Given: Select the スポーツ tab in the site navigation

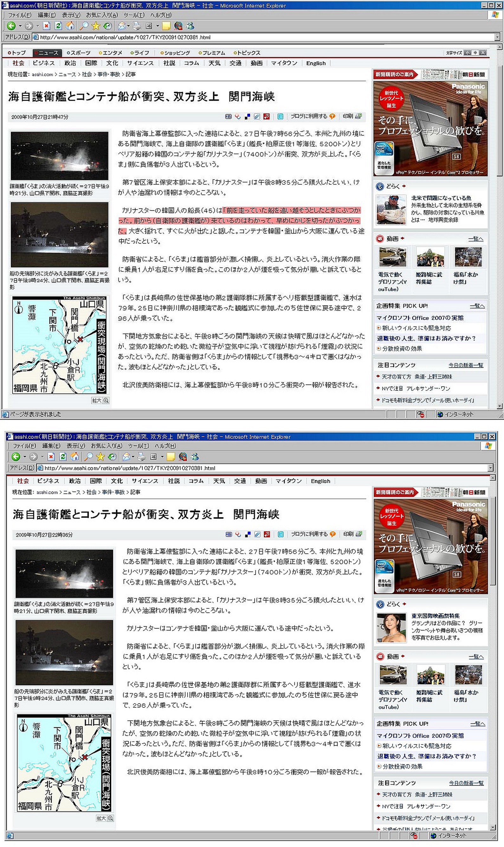Looking at the screenshot, I should 79,53.
